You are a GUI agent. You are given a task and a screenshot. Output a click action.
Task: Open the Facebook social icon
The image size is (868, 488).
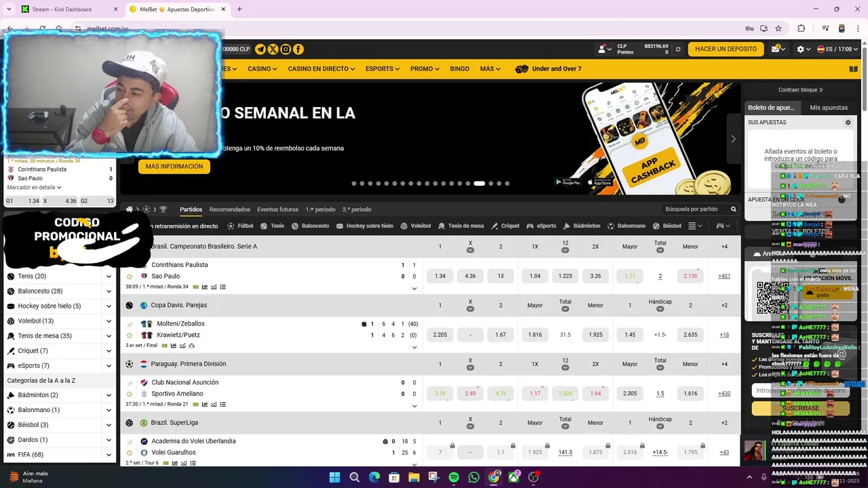(x=298, y=49)
